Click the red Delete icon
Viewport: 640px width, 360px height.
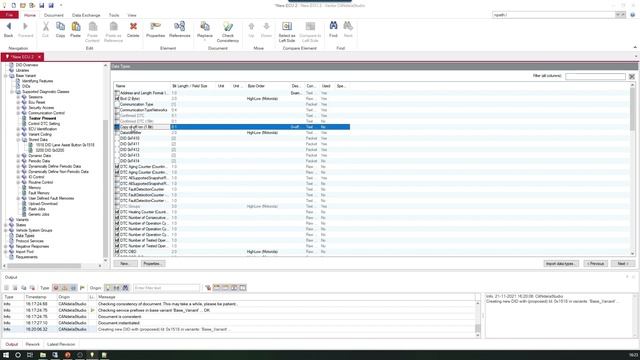click(x=133, y=27)
